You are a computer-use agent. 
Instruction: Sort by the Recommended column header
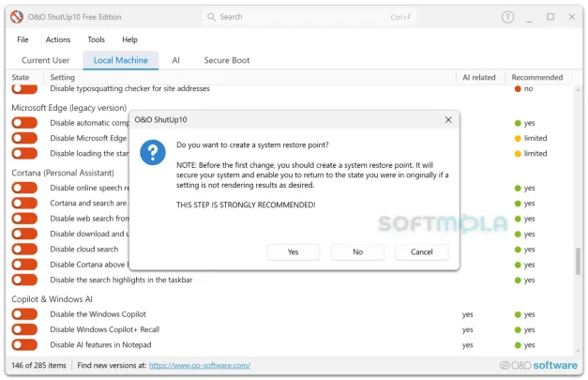point(537,77)
